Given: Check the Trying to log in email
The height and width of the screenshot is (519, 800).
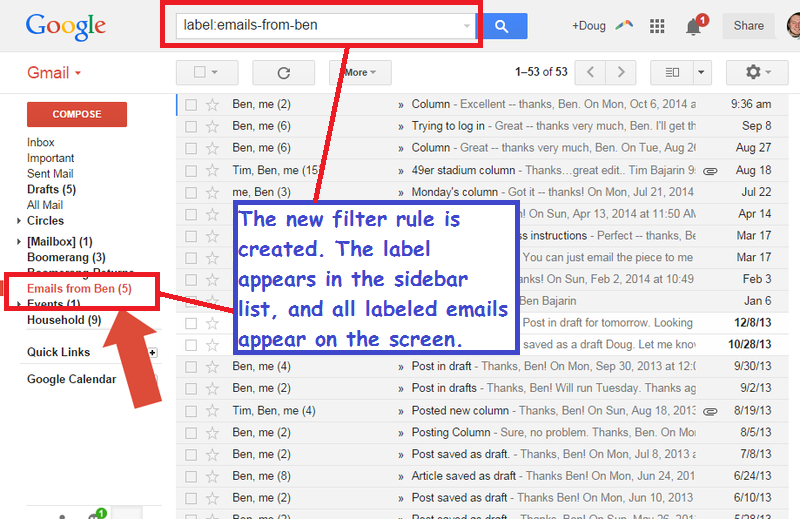Looking at the screenshot, I should click(191, 127).
